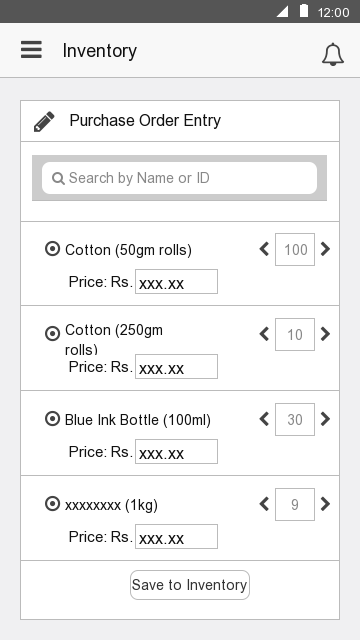Select Blue Ink Bottle radio button

pyautogui.click(x=52, y=419)
